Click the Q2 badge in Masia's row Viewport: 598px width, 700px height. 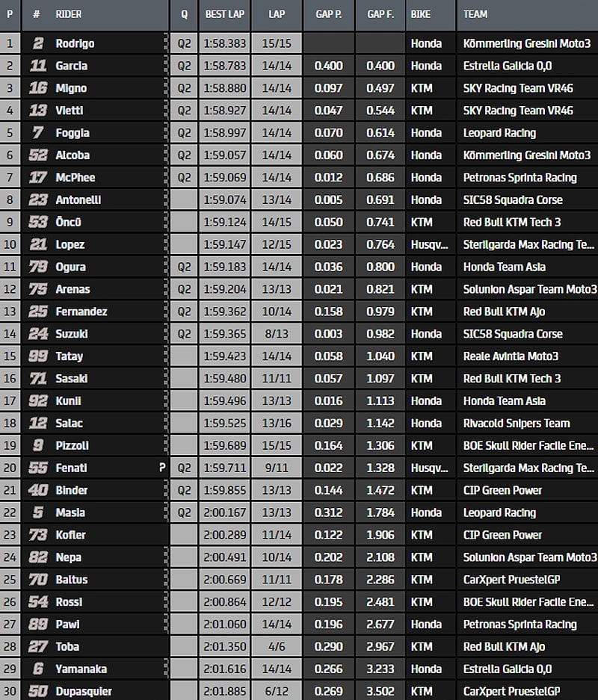tap(184, 512)
